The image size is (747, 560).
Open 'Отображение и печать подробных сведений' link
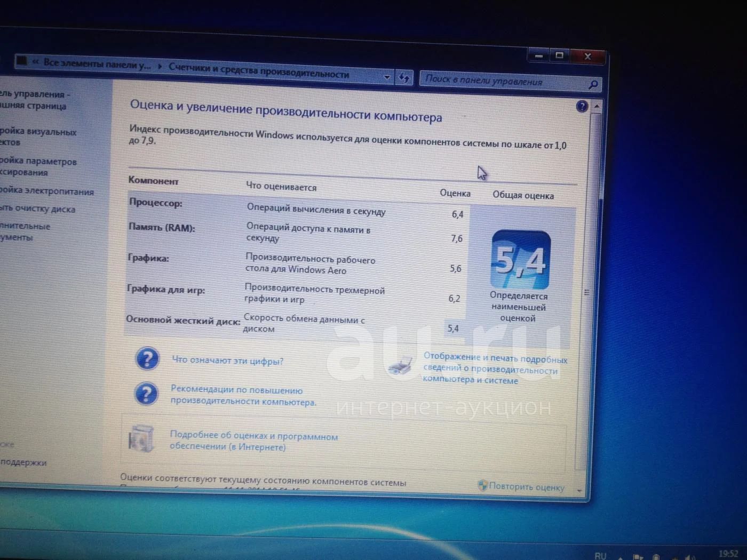pyautogui.click(x=495, y=369)
